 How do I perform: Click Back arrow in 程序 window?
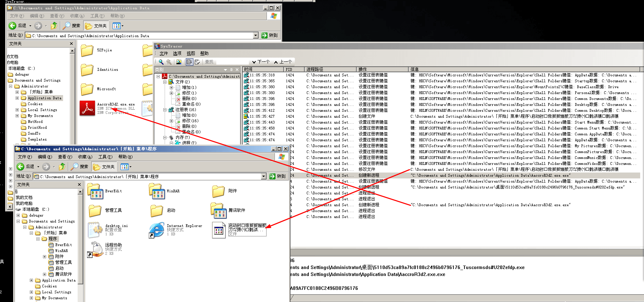coord(20,167)
